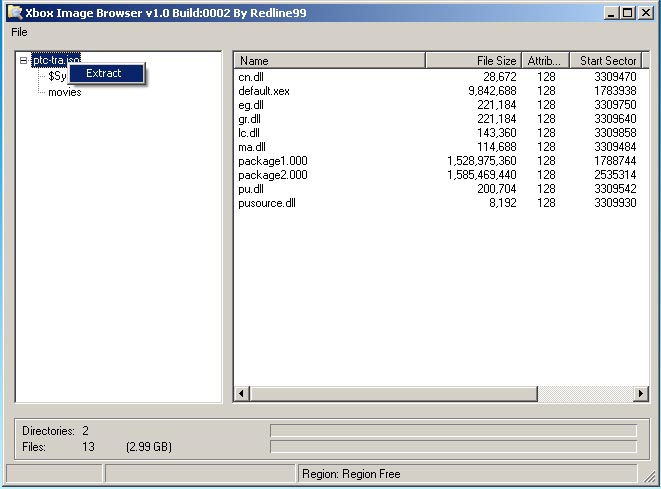The width and height of the screenshot is (661, 489).
Task: Click the window resize grip corner
Action: (649, 476)
